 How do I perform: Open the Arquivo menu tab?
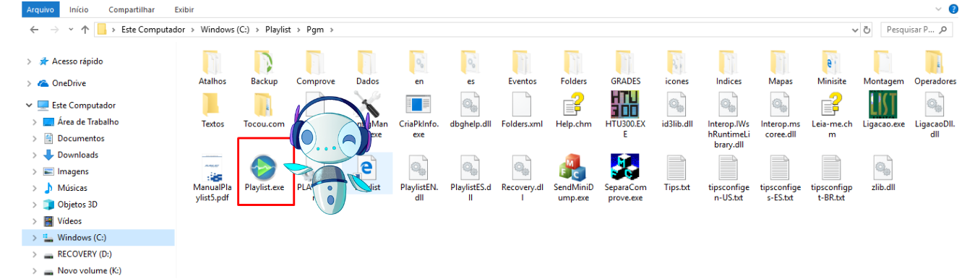[x=41, y=9]
